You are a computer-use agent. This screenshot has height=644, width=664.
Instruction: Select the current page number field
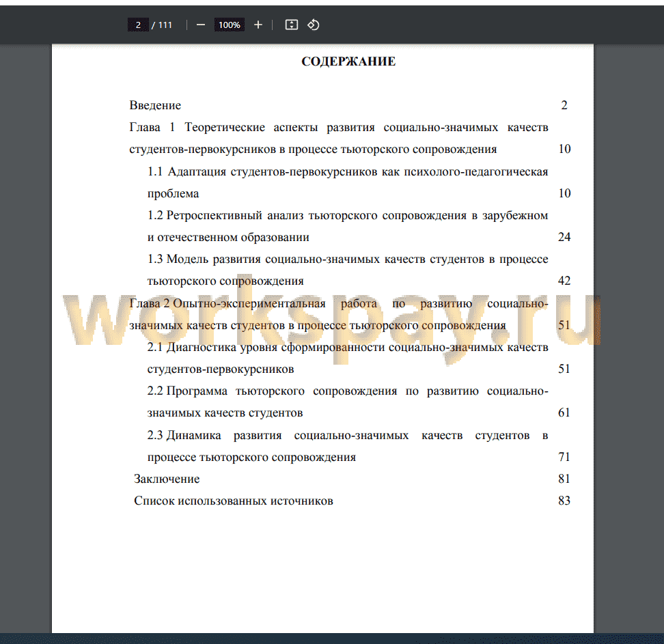(x=138, y=25)
